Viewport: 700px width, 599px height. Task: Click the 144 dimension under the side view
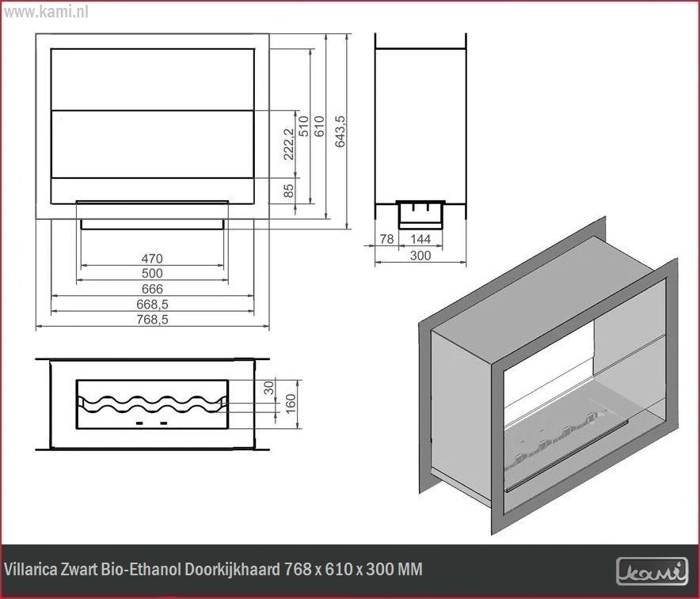click(x=420, y=238)
